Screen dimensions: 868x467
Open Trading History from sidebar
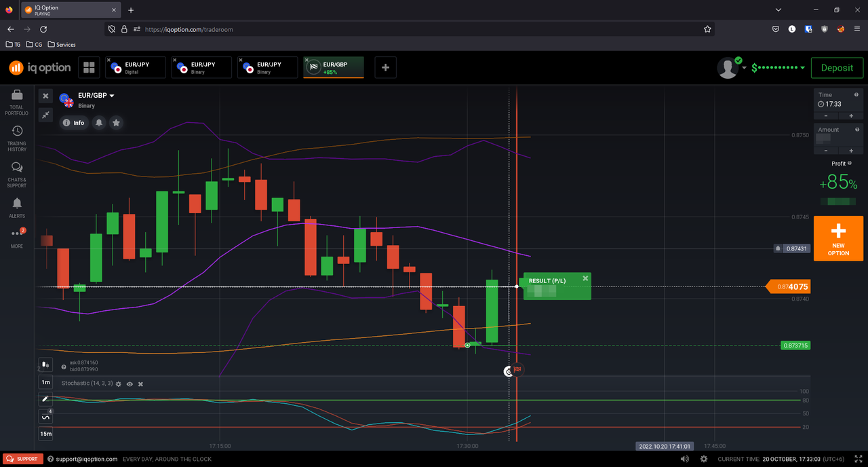(17, 138)
